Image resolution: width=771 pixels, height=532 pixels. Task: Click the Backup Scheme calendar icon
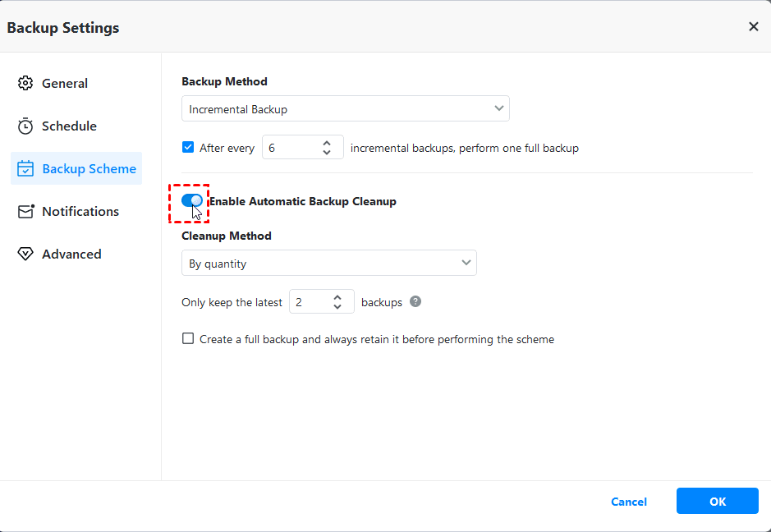[25, 168]
